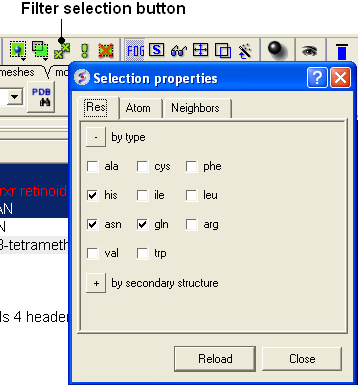Viewport: 360px width, 386px height.
Task: Click the black sphere icon
Action: click(277, 50)
